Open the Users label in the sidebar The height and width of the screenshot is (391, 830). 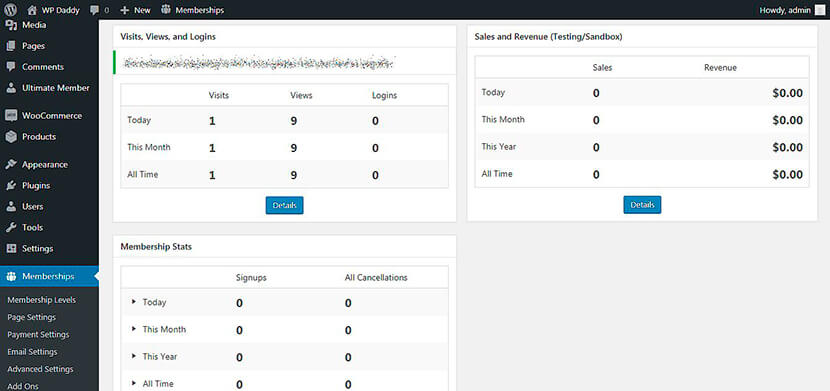coord(33,206)
